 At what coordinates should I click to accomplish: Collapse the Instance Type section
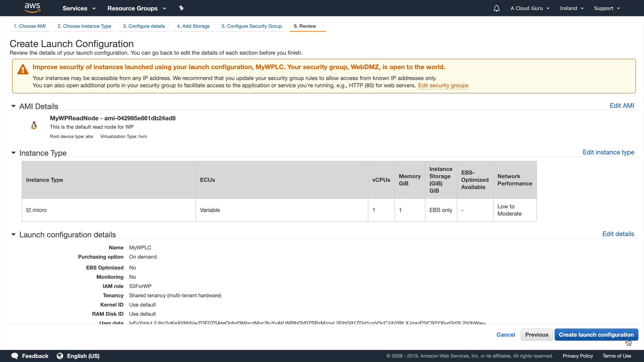pyautogui.click(x=13, y=153)
